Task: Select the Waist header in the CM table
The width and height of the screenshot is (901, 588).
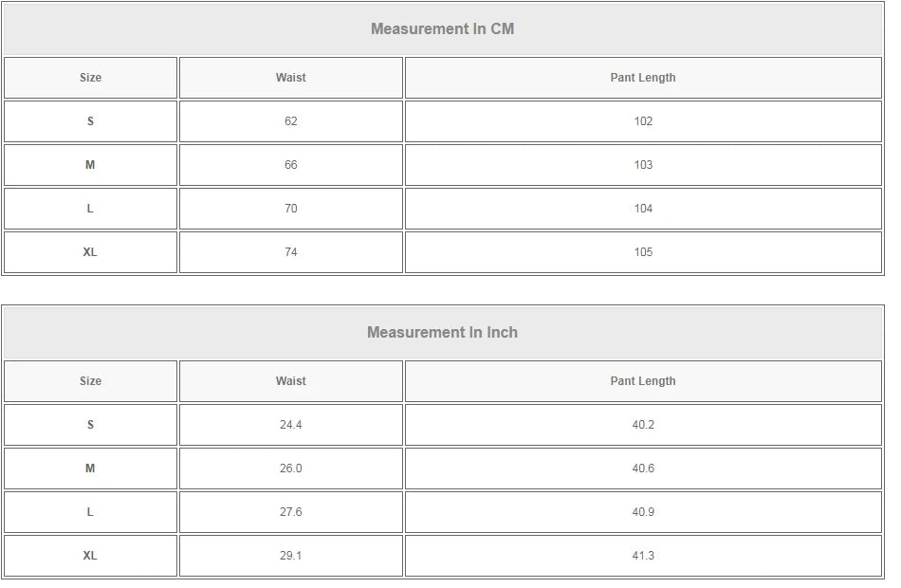Action: point(290,78)
